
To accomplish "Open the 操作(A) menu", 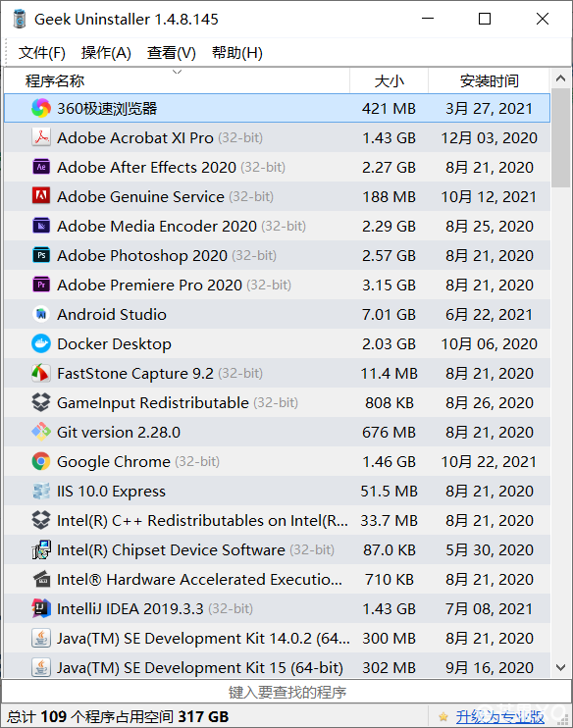I will pyautogui.click(x=106, y=53).
